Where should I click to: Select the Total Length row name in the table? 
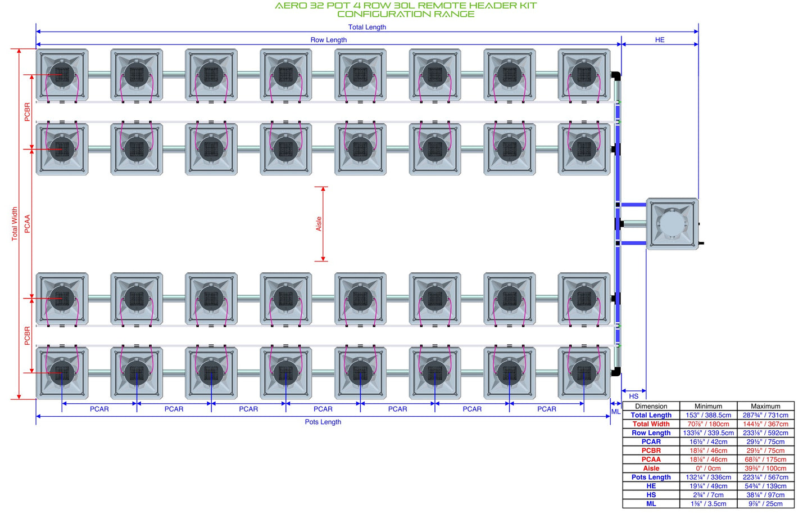(651, 415)
